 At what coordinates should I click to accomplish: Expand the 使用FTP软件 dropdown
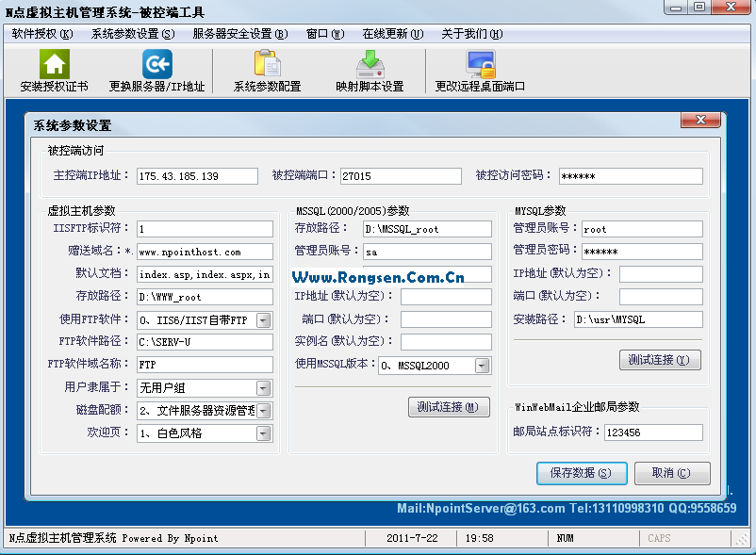(263, 320)
